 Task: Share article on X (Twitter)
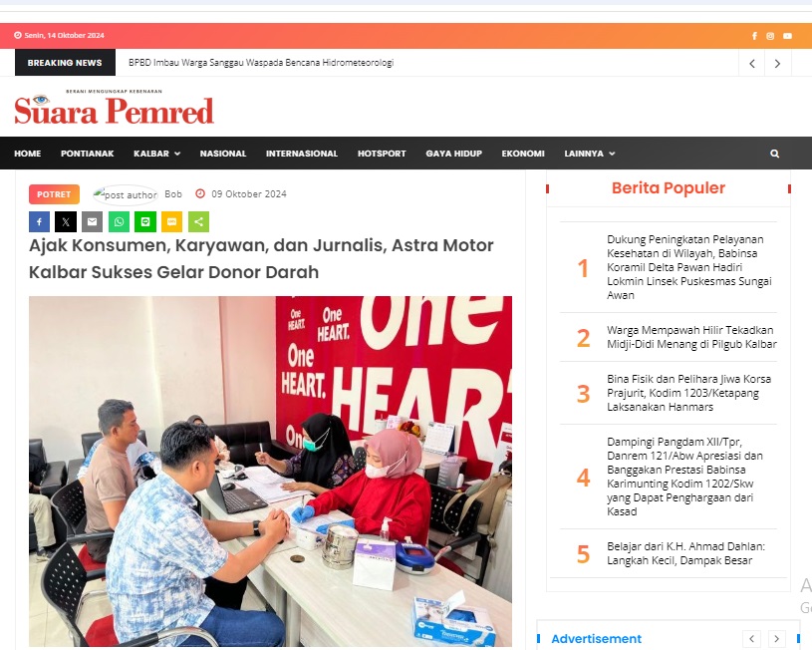(x=66, y=222)
